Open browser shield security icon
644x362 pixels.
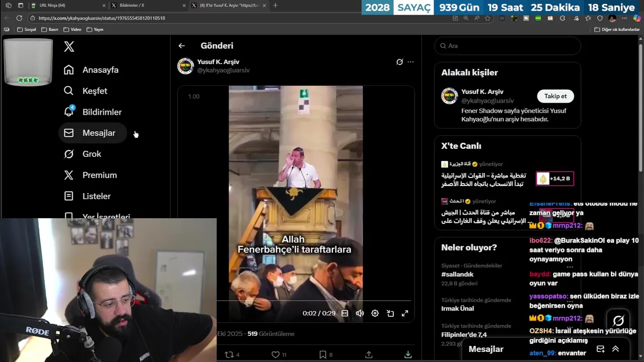click(x=600, y=18)
